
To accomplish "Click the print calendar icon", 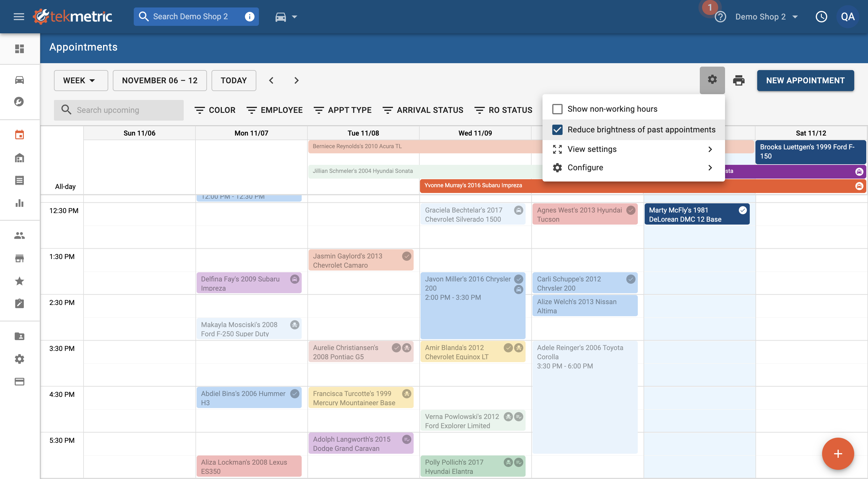I will tap(739, 81).
